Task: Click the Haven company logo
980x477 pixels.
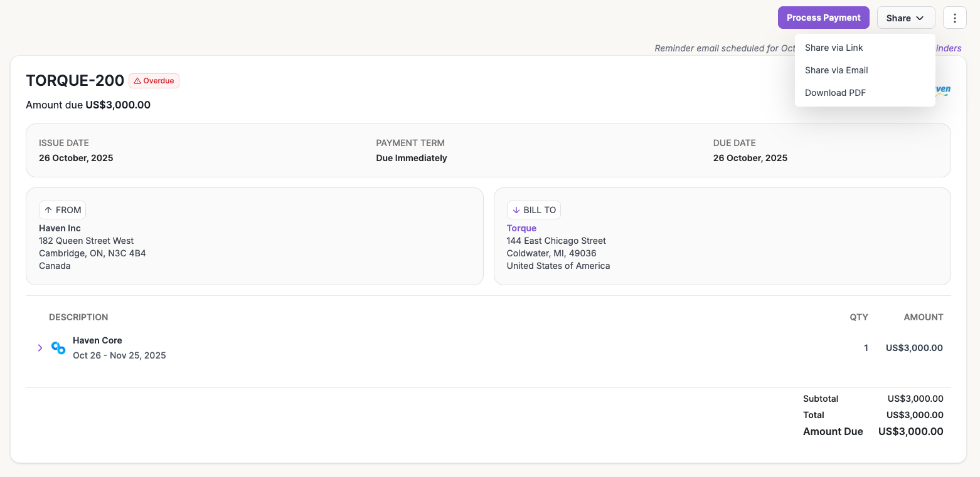Action: pyautogui.click(x=943, y=90)
